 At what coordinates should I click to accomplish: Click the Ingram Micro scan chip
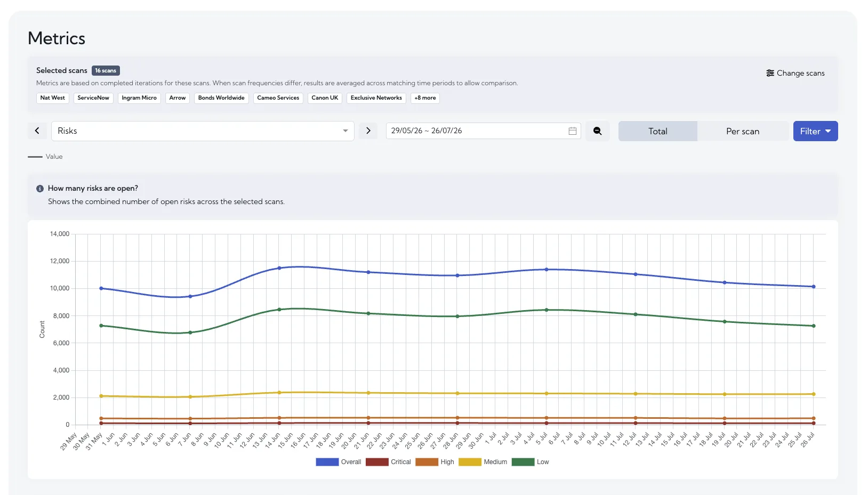139,98
